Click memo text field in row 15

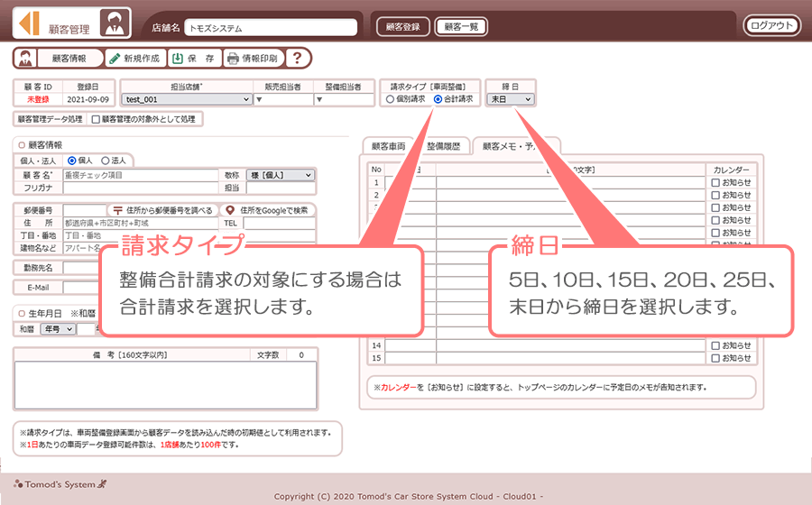[x=571, y=358]
